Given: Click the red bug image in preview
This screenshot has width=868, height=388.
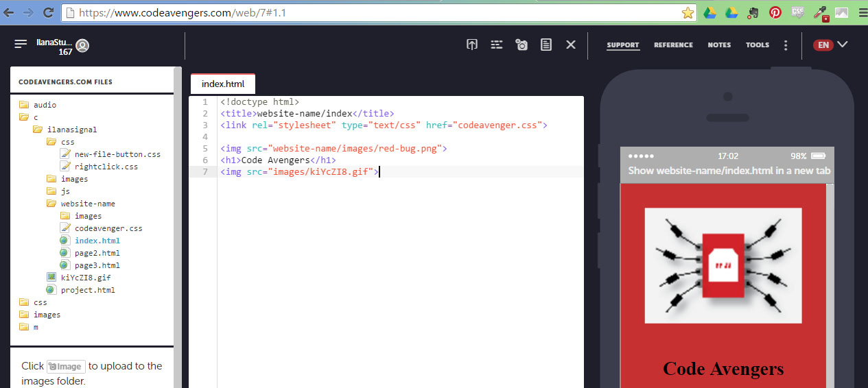Looking at the screenshot, I should [x=723, y=265].
